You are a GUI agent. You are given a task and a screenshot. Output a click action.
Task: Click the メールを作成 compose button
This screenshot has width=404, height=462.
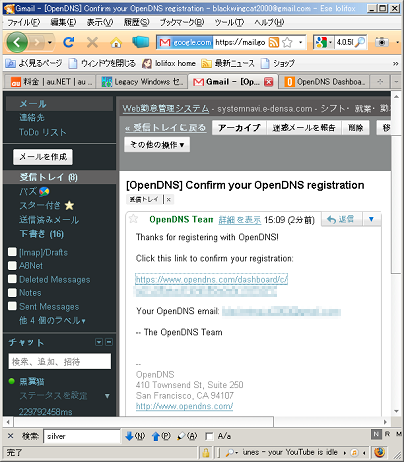[x=43, y=157]
